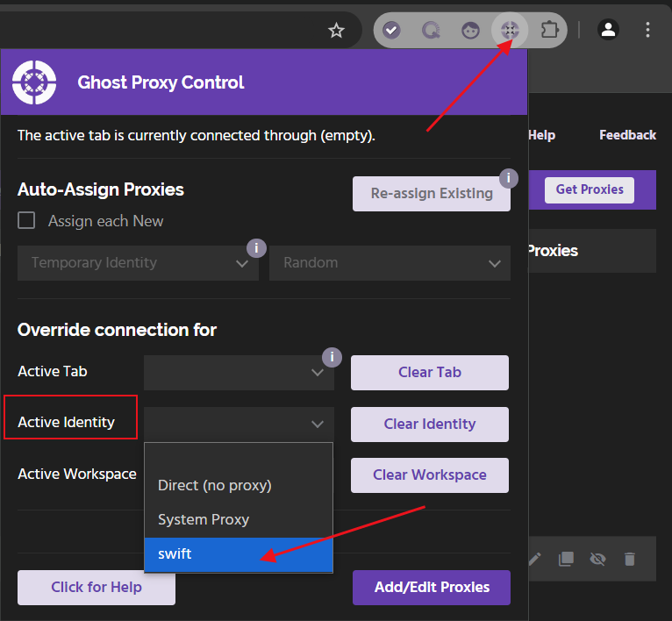Expand the Temporary Identity dropdown

tap(138, 263)
